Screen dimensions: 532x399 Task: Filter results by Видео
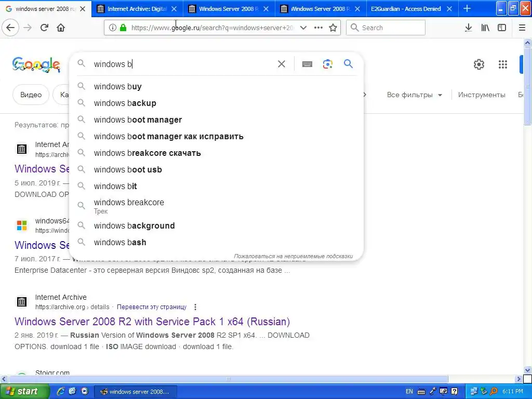pyautogui.click(x=31, y=95)
